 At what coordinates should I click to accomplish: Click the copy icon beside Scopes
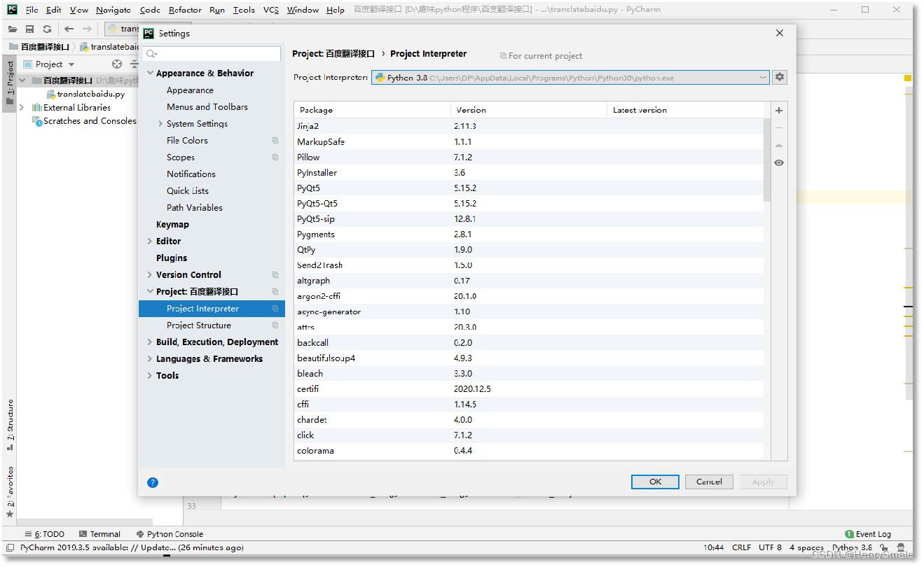point(275,157)
